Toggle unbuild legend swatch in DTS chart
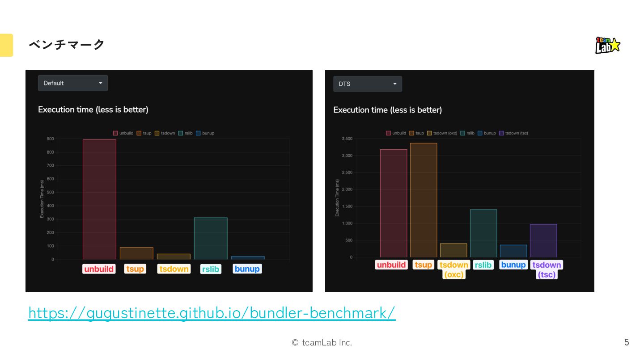 (389, 133)
